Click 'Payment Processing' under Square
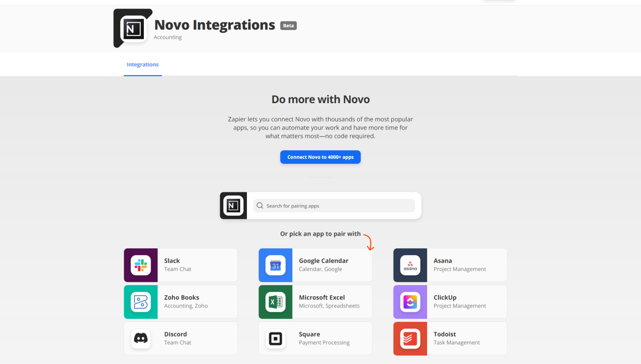 pos(324,342)
